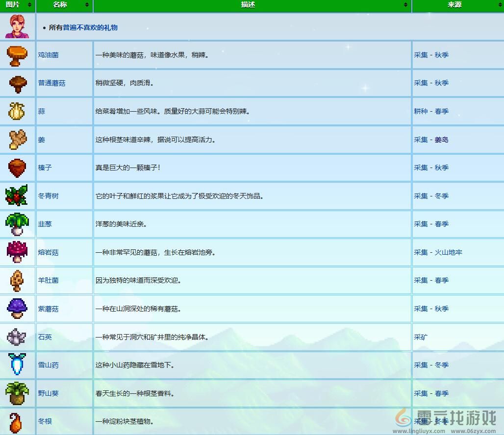This screenshot has height=435, width=504.
Task: Click the 描述 column header
Action: coord(247,6)
